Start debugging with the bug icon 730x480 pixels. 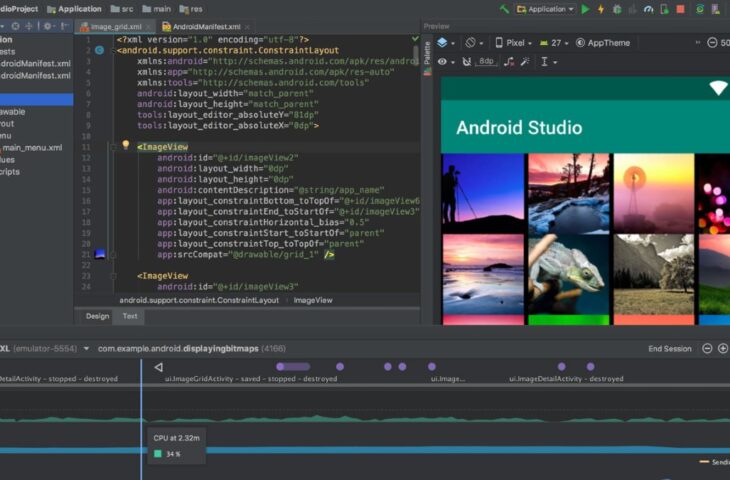click(617, 9)
